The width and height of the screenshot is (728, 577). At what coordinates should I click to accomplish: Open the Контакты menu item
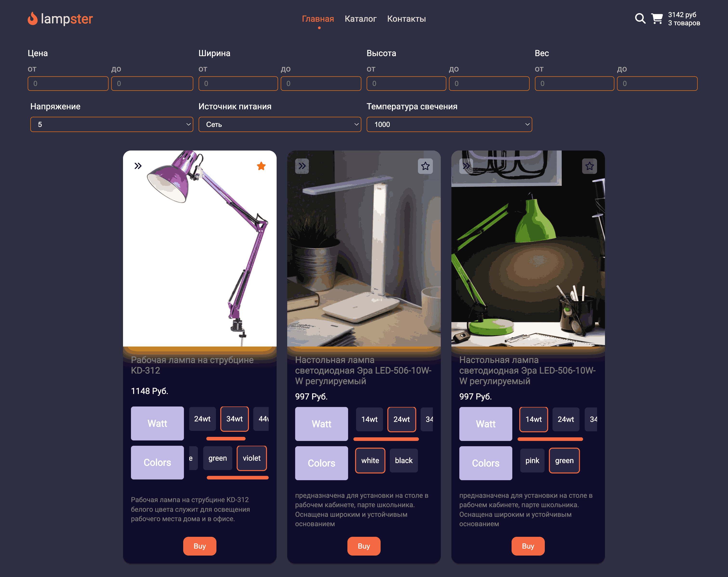[x=407, y=19]
